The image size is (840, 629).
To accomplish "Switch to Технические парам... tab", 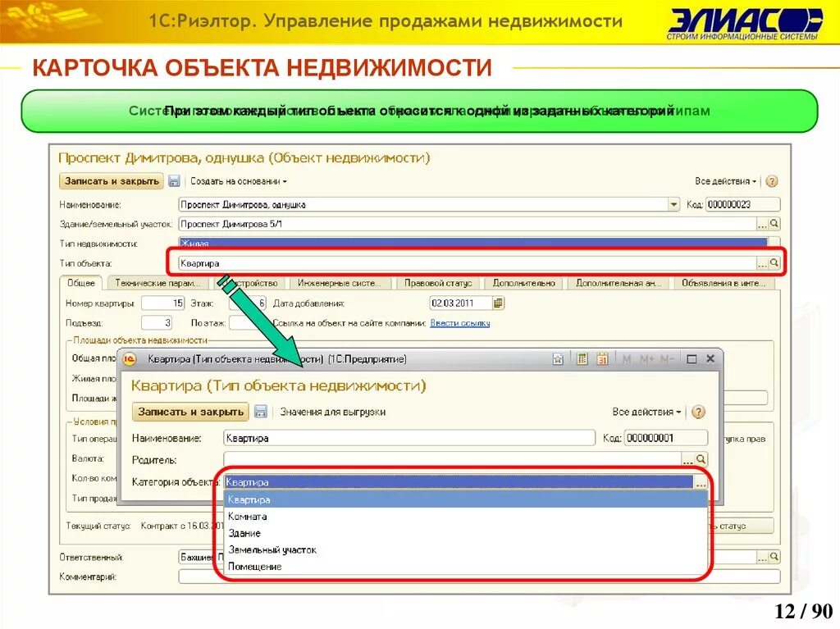I will 157,283.
